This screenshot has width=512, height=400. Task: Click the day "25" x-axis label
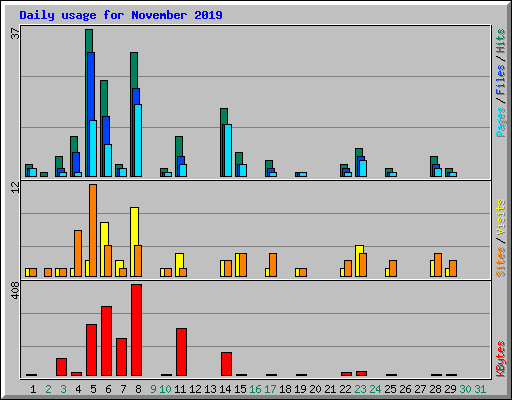(x=390, y=389)
